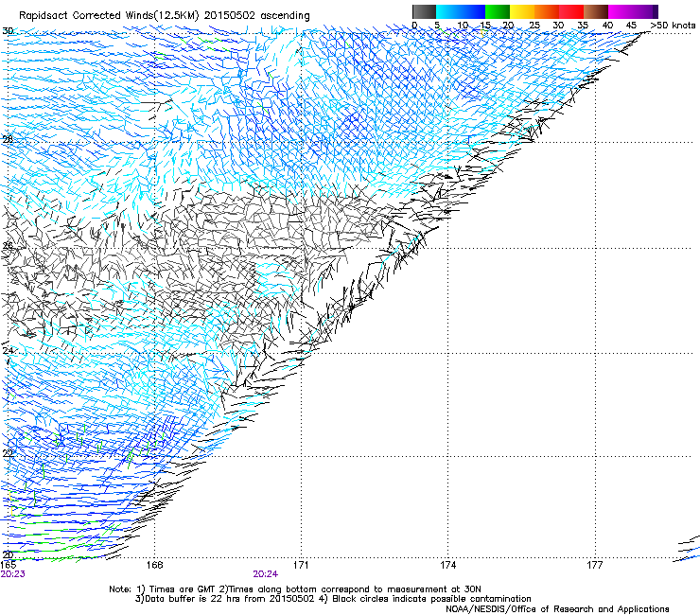
Task: Click the brown 35-40 knots legend swatch
Action: [596, 11]
